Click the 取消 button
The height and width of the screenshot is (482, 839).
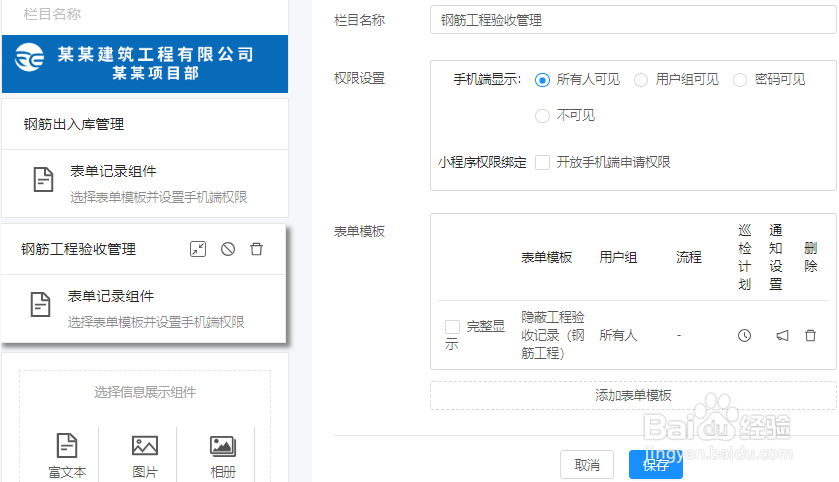point(587,465)
